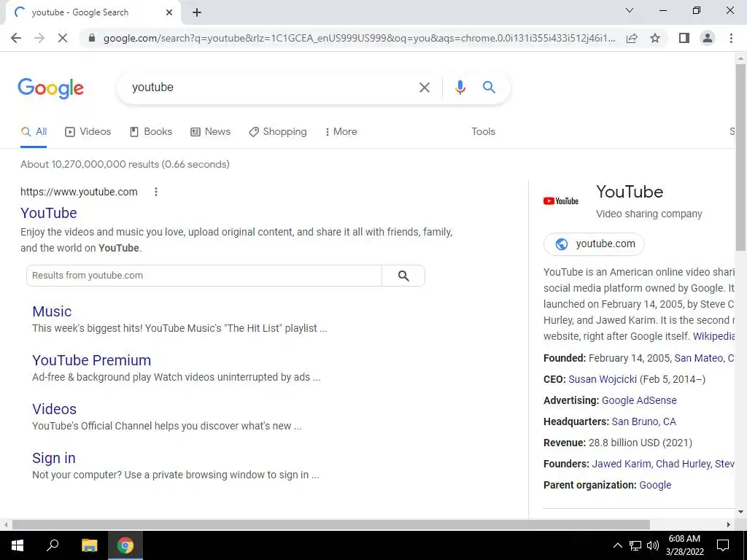Click into the Results from youtube.com field
Screen dimensions: 747x560
204,276
